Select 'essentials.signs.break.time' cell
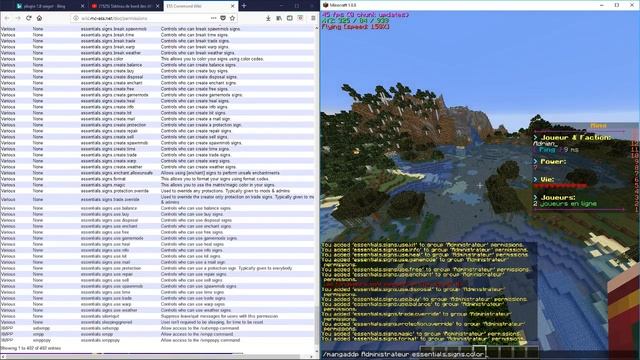The image size is (640, 360). (x=107, y=35)
